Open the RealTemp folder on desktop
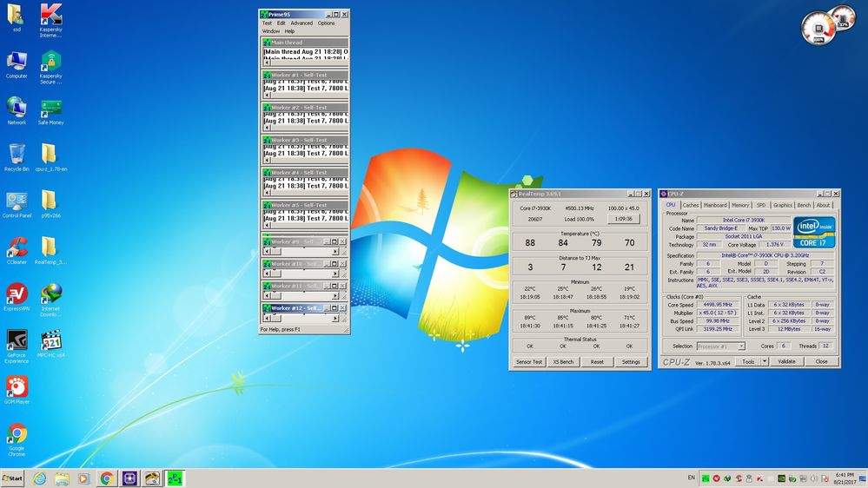This screenshot has width=868, height=488. [x=50, y=251]
